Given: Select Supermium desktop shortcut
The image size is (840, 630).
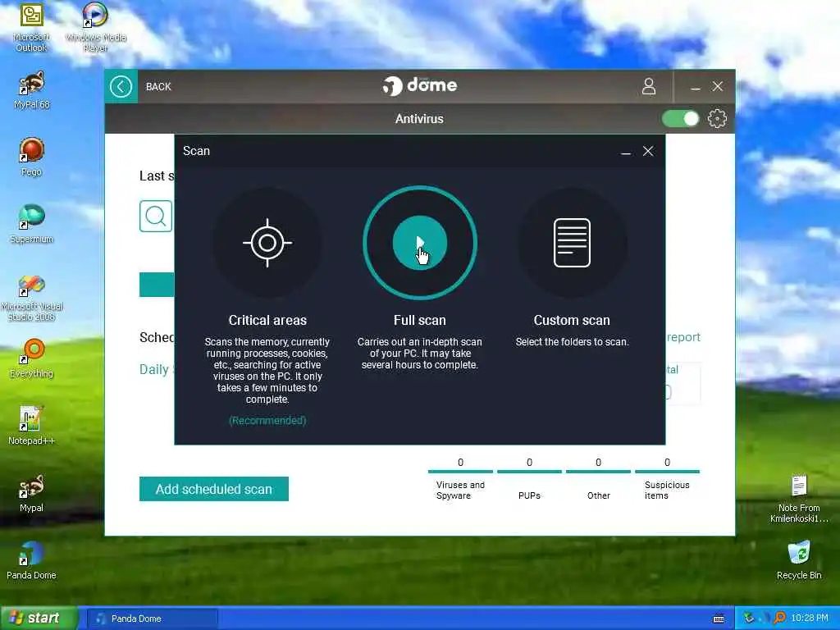Looking at the screenshot, I should click(32, 225).
